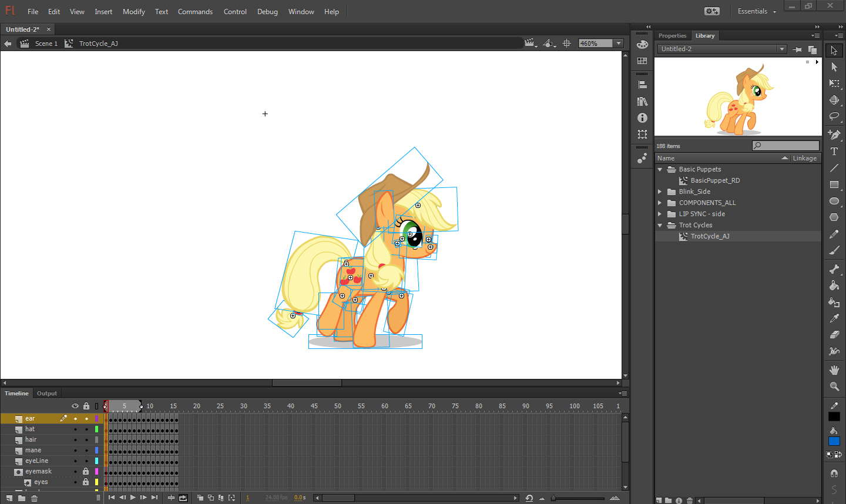Click the library search field
Viewport: 846px width, 504px height.
(x=785, y=146)
